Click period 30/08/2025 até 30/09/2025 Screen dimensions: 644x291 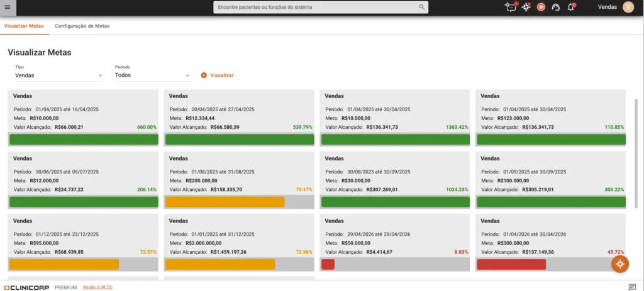(x=379, y=172)
